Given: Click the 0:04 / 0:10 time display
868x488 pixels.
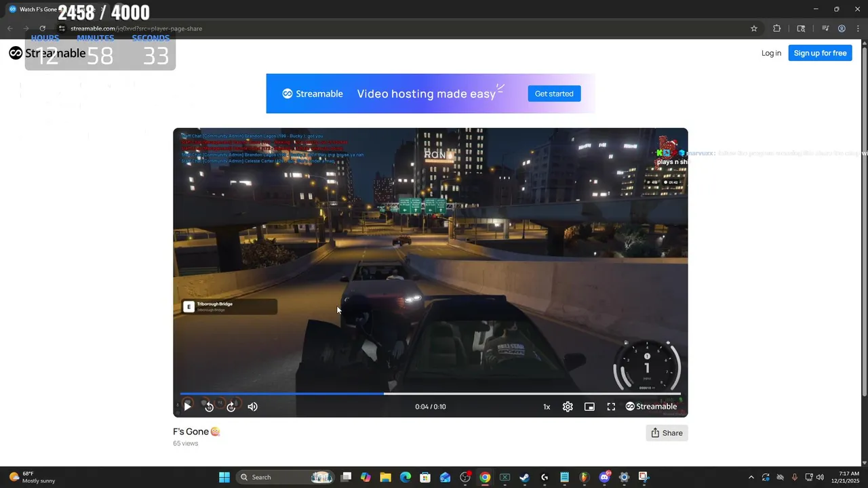Looking at the screenshot, I should (x=431, y=407).
